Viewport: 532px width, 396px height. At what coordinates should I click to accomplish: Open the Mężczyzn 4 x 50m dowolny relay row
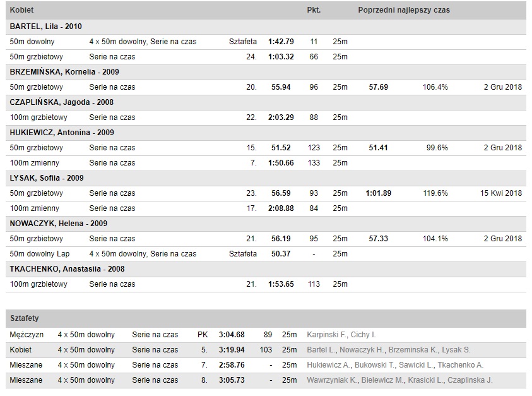(x=266, y=335)
